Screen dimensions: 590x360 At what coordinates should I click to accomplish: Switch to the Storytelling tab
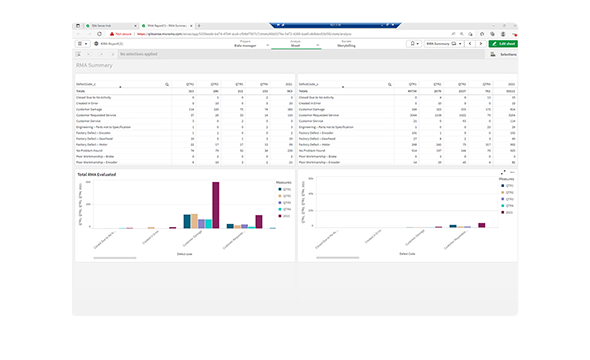click(346, 44)
